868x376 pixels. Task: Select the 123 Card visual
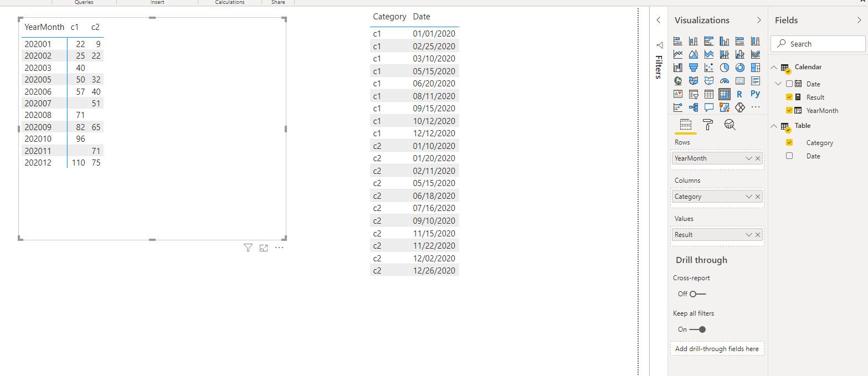tap(740, 81)
